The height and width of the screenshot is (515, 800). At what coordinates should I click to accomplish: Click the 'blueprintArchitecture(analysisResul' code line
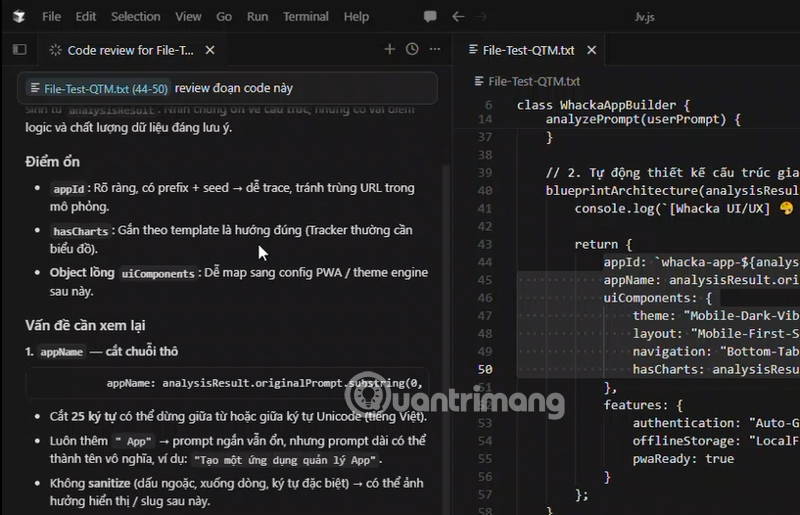click(672, 191)
